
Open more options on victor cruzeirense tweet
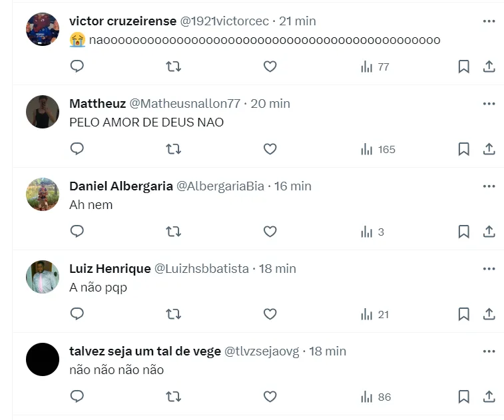coord(489,21)
